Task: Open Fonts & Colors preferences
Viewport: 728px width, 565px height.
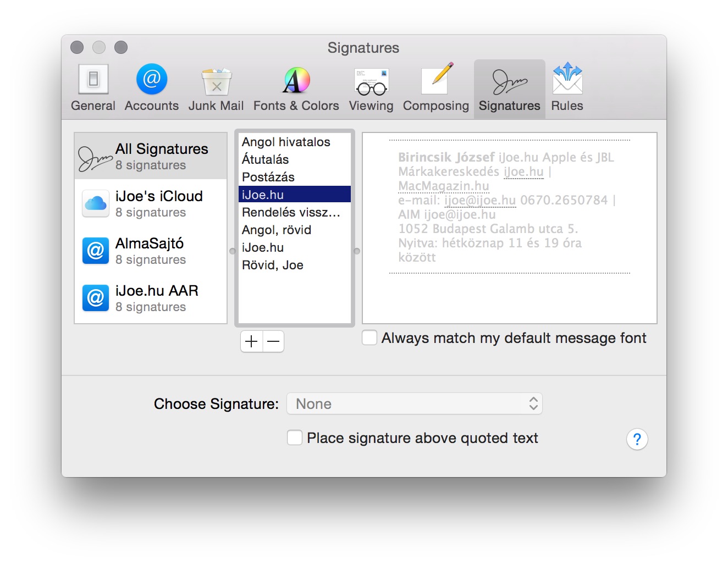Action: pos(296,88)
